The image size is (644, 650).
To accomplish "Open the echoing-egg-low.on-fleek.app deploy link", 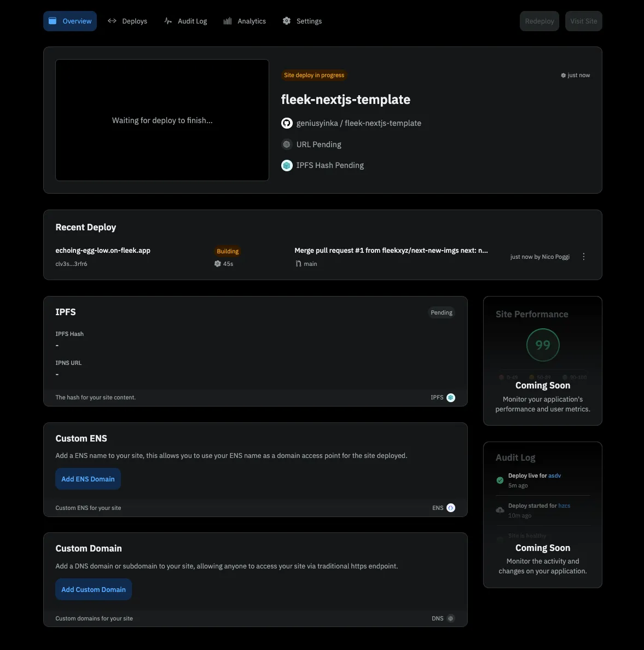I will coord(103,251).
